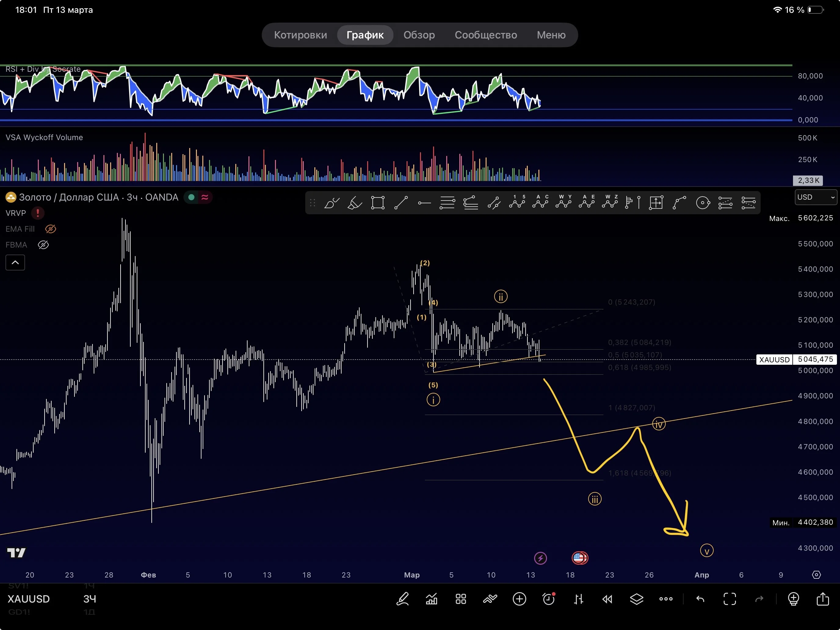840x630 pixels.
Task: Open time axis settings gear icon
Action: tap(816, 574)
